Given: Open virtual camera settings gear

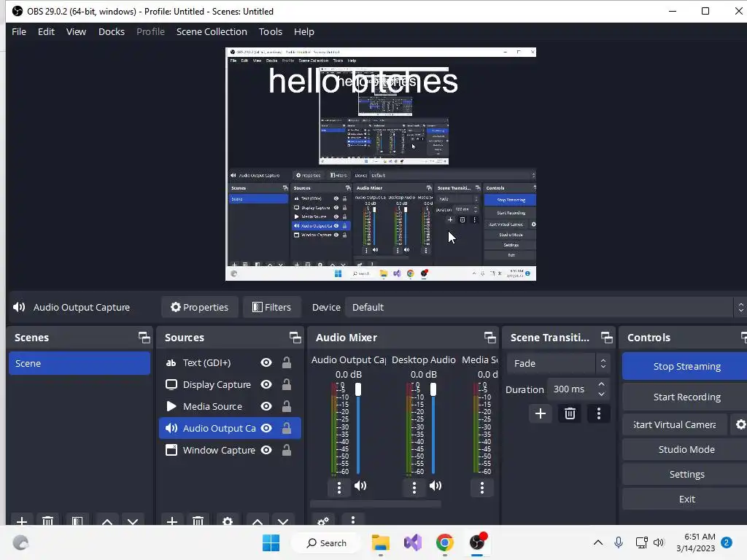Looking at the screenshot, I should pyautogui.click(x=740, y=424).
